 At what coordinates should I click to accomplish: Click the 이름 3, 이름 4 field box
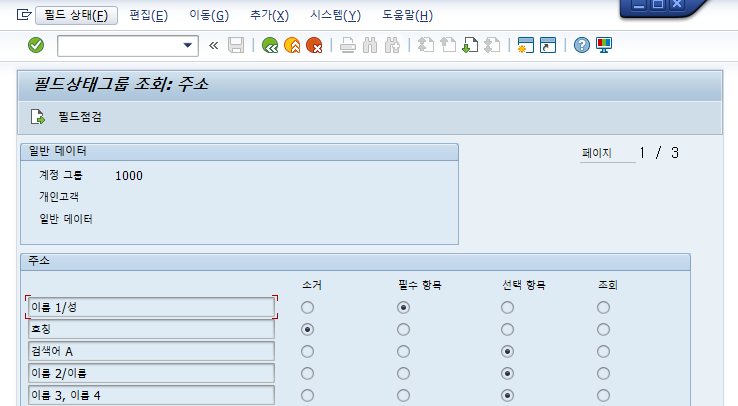pos(152,395)
